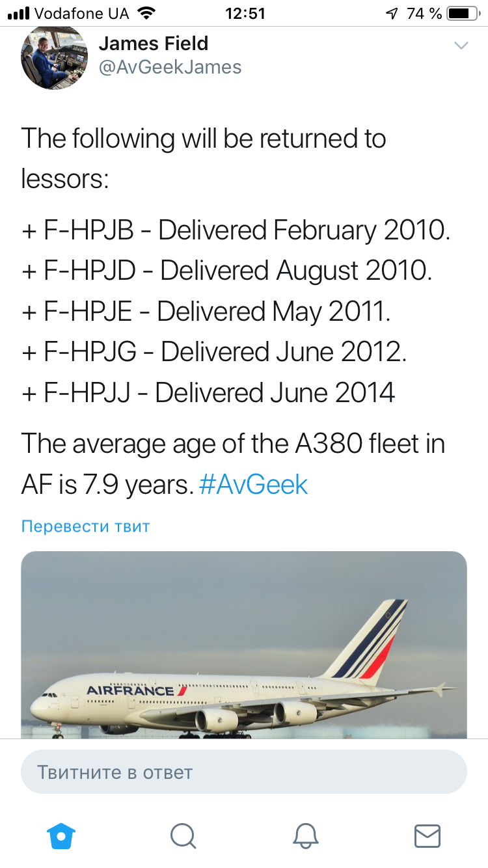This screenshot has width=488, height=868.
Task: Go to the Home tab icon
Action: coord(61,835)
